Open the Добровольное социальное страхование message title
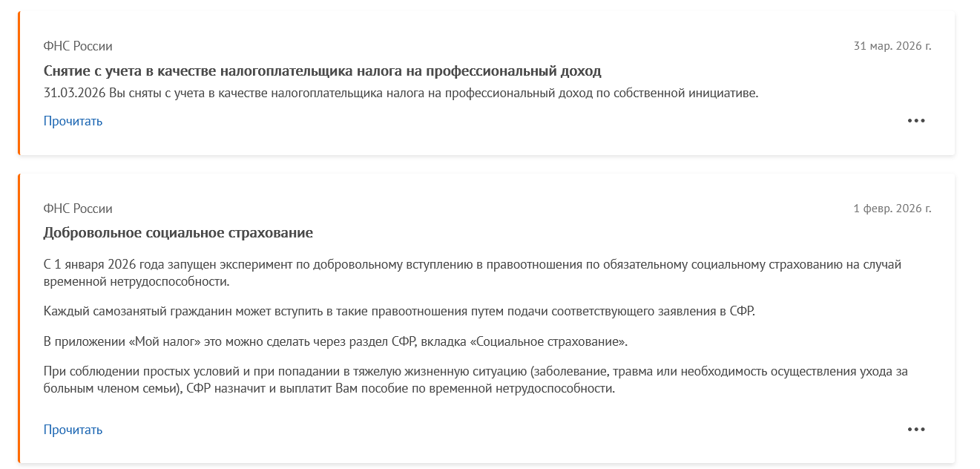Screen dimensions: 980x469 tap(178, 233)
